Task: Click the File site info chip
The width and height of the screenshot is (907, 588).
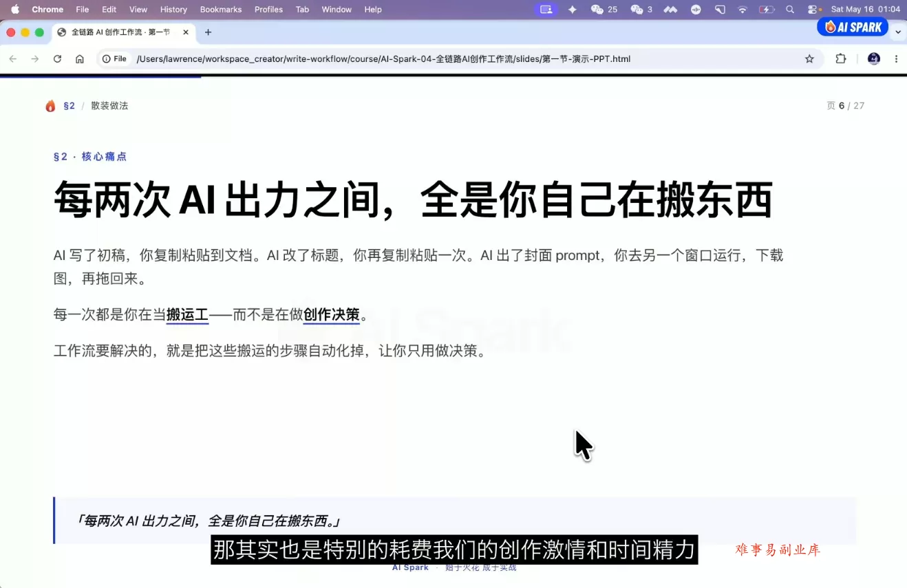Action: click(115, 59)
